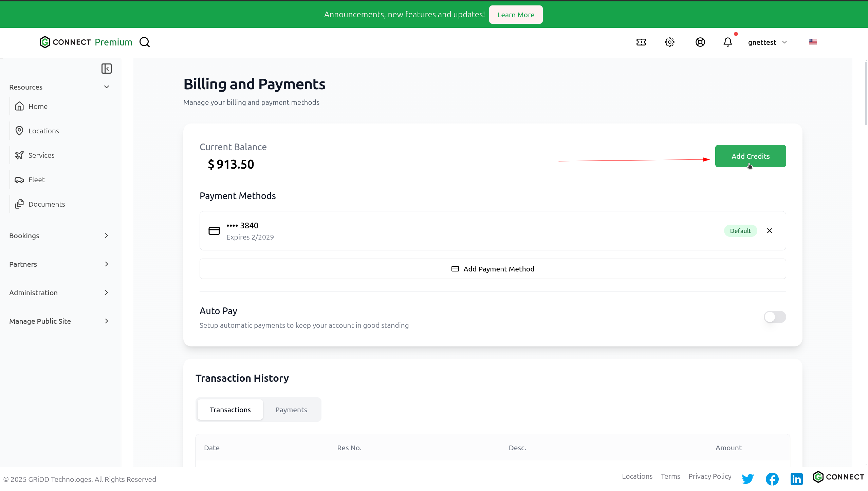Image resolution: width=868 pixels, height=491 pixels.
Task: Open the notifications bell
Action: (x=727, y=42)
